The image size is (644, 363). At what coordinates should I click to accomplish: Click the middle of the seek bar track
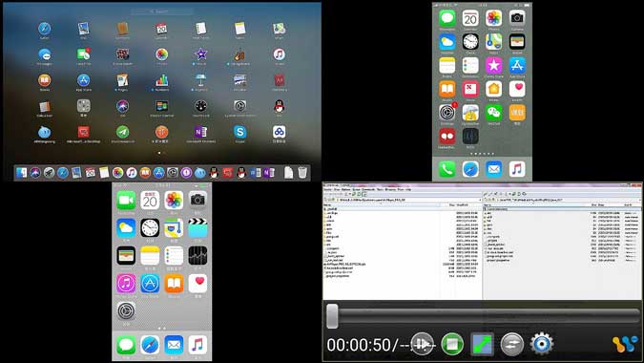pyautogui.click(x=488, y=316)
